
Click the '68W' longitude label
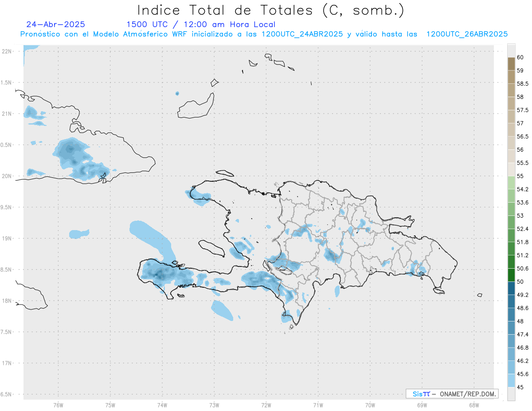tap(474, 405)
